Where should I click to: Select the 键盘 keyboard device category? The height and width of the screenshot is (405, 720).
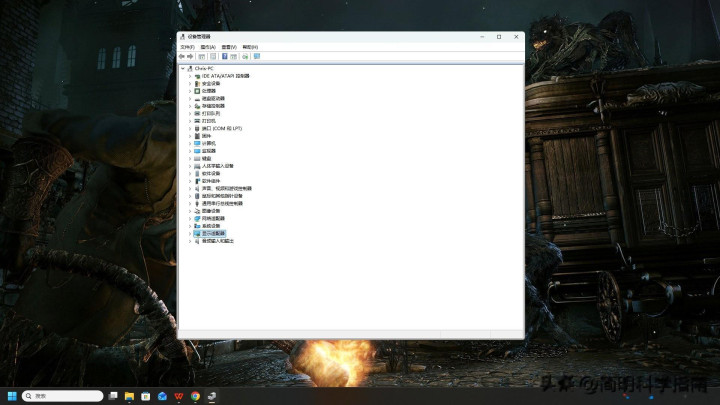tap(207, 158)
